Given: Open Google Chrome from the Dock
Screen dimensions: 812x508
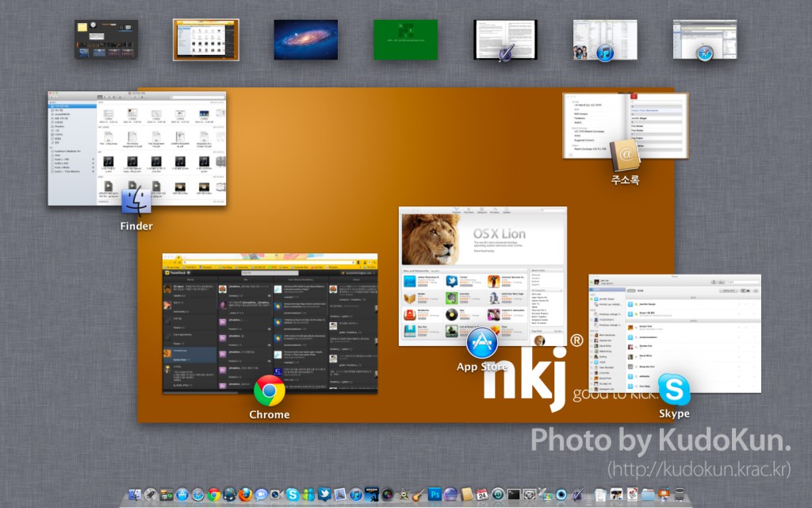Looking at the screenshot, I should click(213, 495).
